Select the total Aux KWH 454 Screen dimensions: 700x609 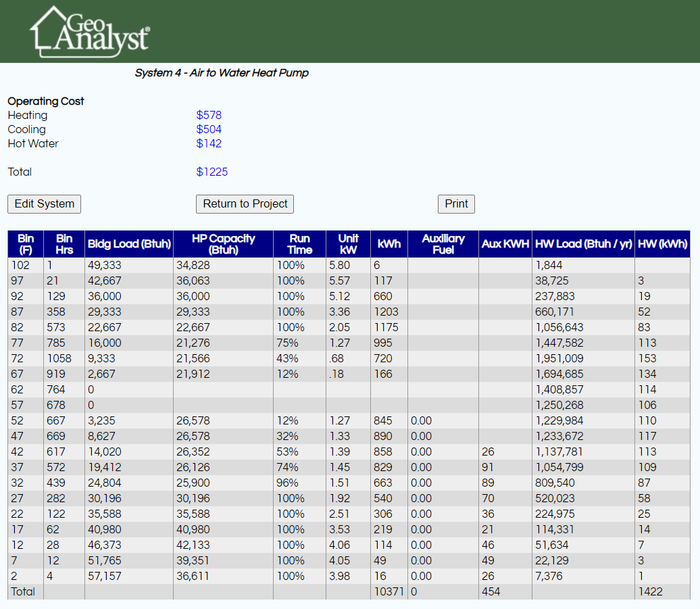491,591
